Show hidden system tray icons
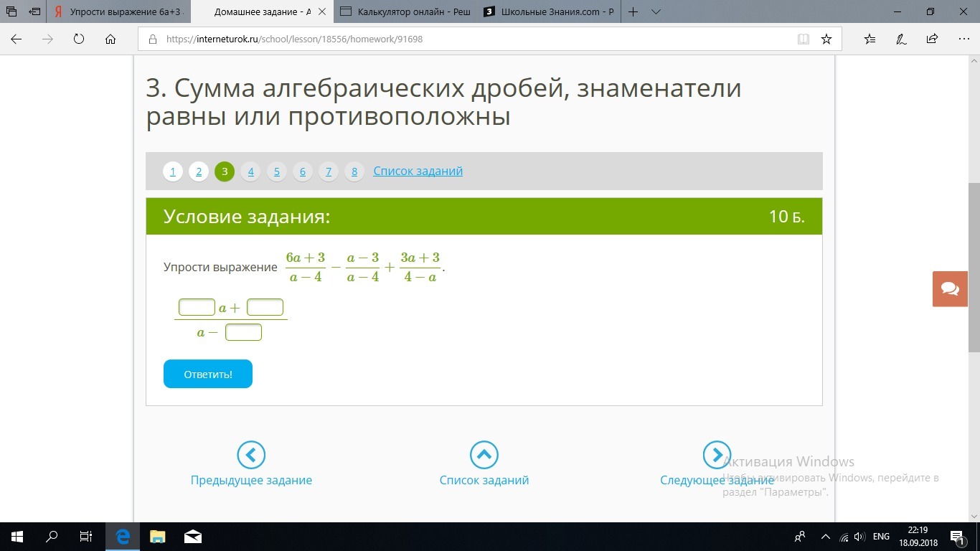This screenshot has height=551, width=980. click(826, 537)
